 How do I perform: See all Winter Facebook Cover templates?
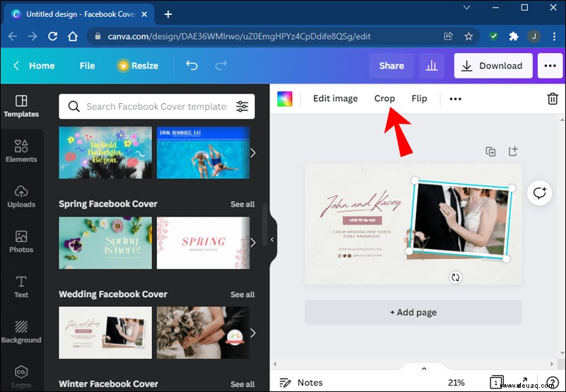tap(243, 384)
